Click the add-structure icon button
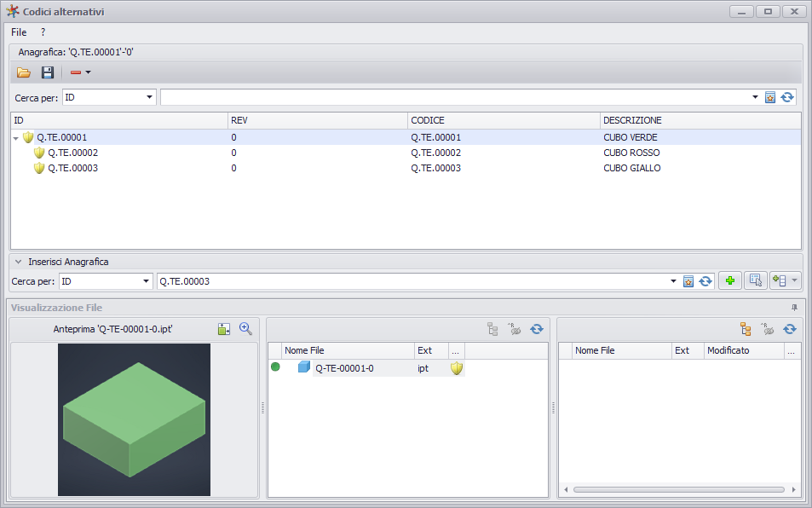This screenshot has height=508, width=812. tap(780, 280)
